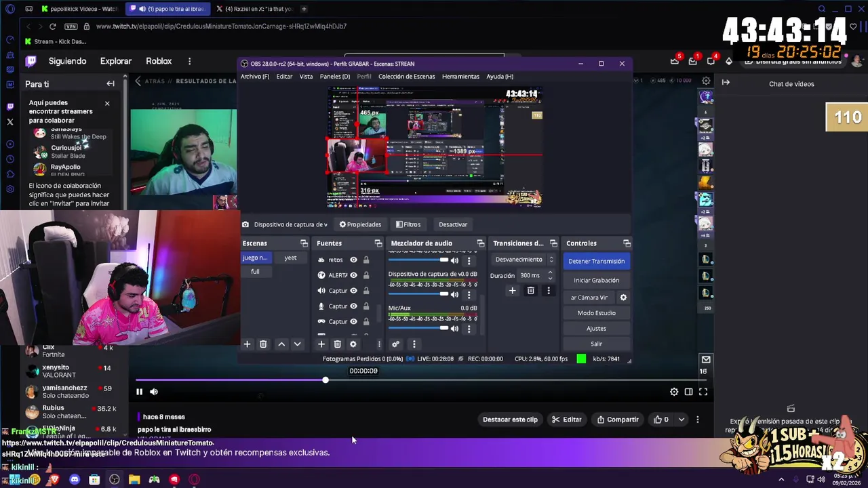Add a new source in Fuentes panel
The height and width of the screenshot is (488, 868).
pos(321,344)
